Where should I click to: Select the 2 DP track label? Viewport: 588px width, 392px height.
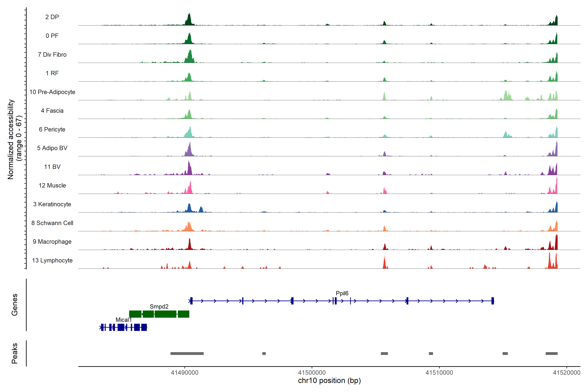[52, 17]
